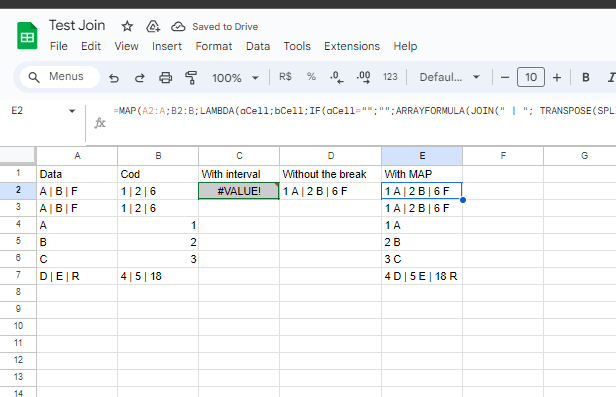The width and height of the screenshot is (616, 397).
Task: Open the zoom 100% dropdown
Action: (236, 78)
